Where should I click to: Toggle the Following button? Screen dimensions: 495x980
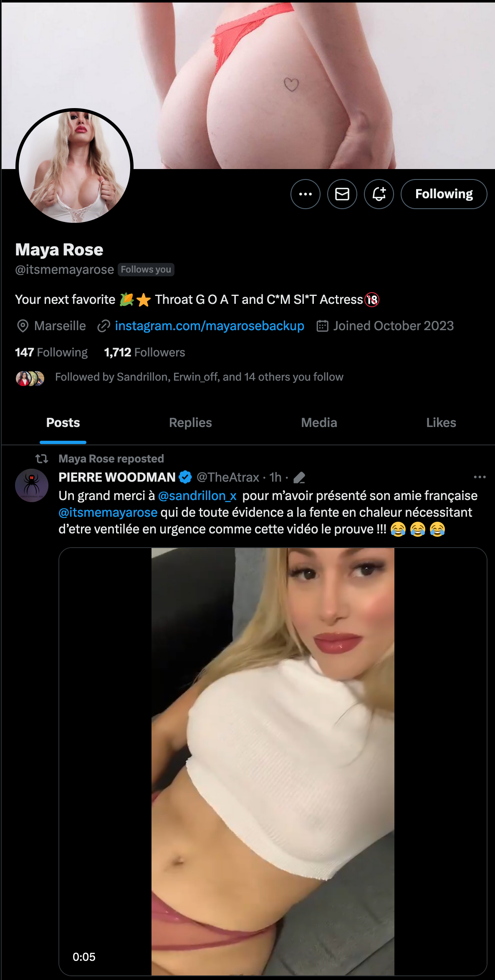pyautogui.click(x=444, y=194)
